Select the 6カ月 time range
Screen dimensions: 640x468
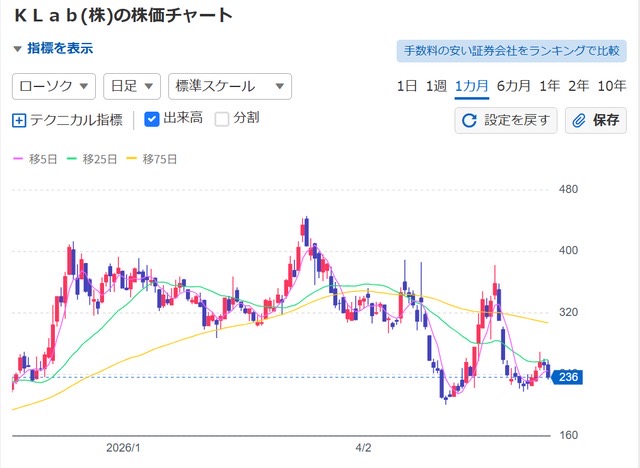513,86
